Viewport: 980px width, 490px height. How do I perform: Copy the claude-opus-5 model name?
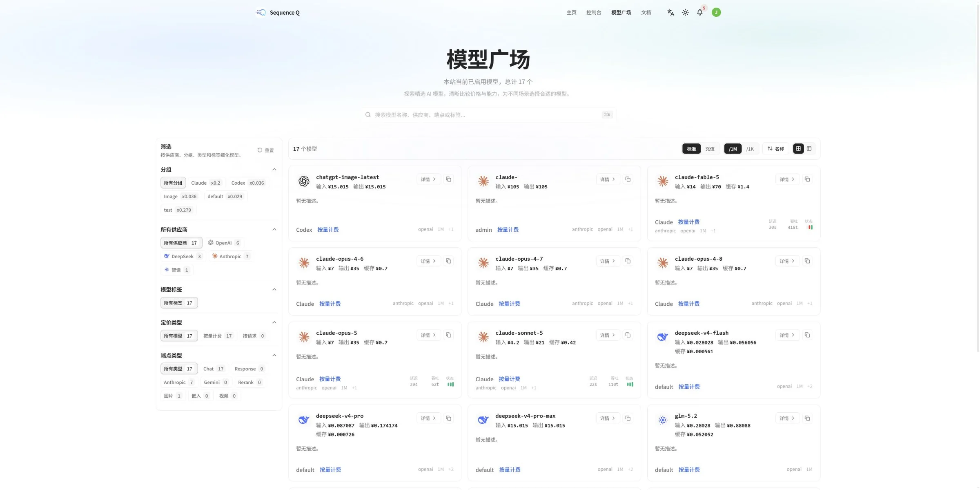click(x=448, y=335)
